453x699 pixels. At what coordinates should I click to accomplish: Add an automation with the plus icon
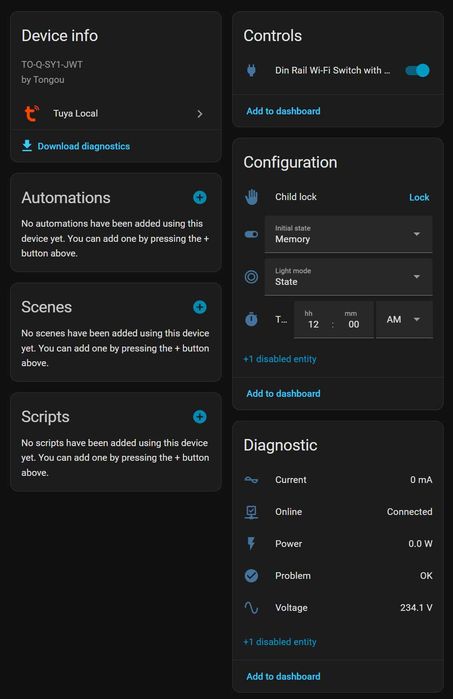[200, 197]
